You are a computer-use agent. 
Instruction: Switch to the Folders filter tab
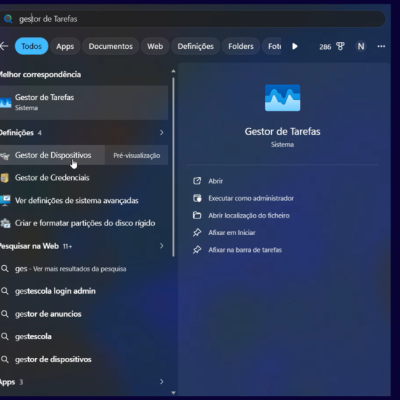tap(241, 46)
